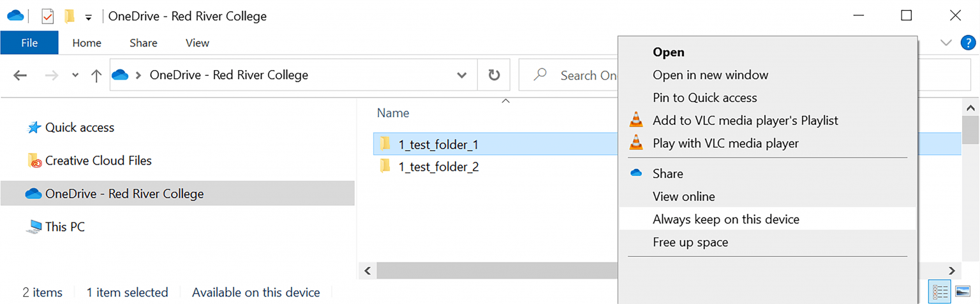Select This PC in navigation pane
The width and height of the screenshot is (980, 304).
coord(64,226)
